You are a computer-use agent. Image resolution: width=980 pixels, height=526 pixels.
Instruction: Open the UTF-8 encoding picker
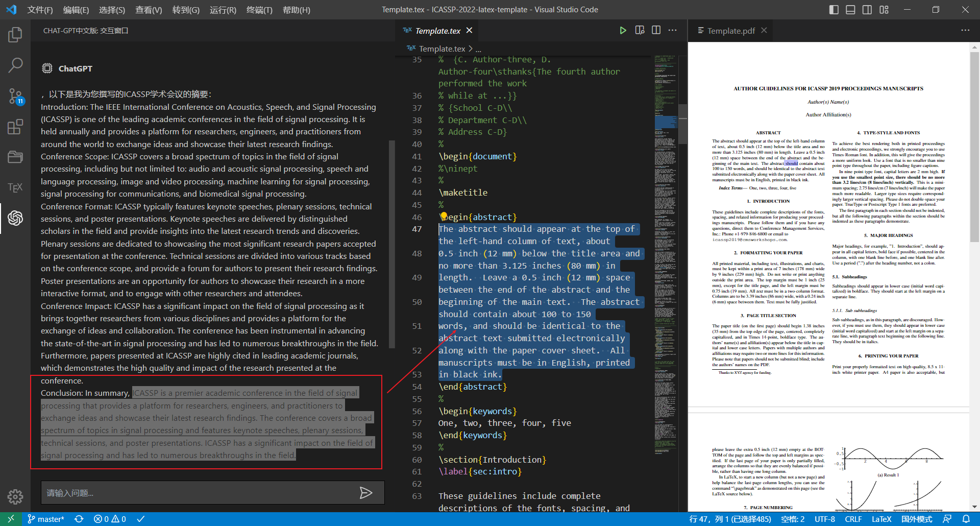pyautogui.click(x=825, y=519)
